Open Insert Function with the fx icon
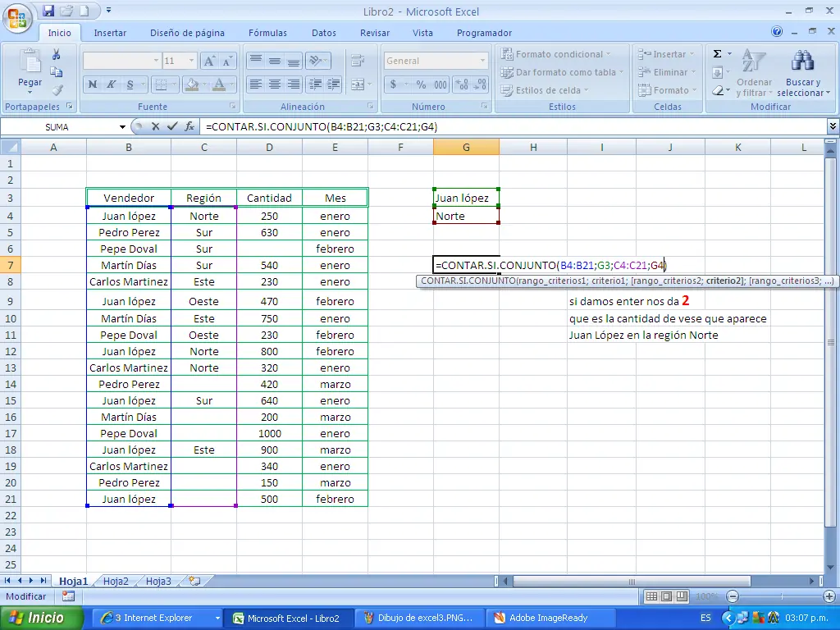 (189, 127)
